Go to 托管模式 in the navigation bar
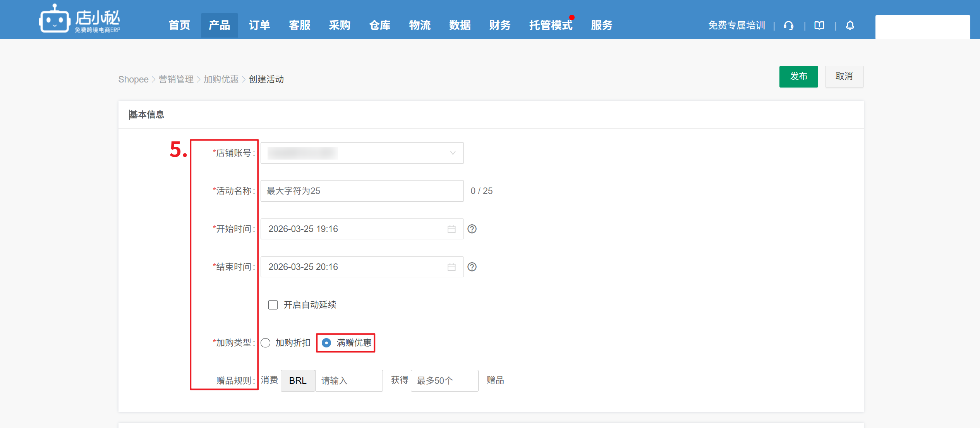Viewport: 980px width, 428px height. pos(550,25)
